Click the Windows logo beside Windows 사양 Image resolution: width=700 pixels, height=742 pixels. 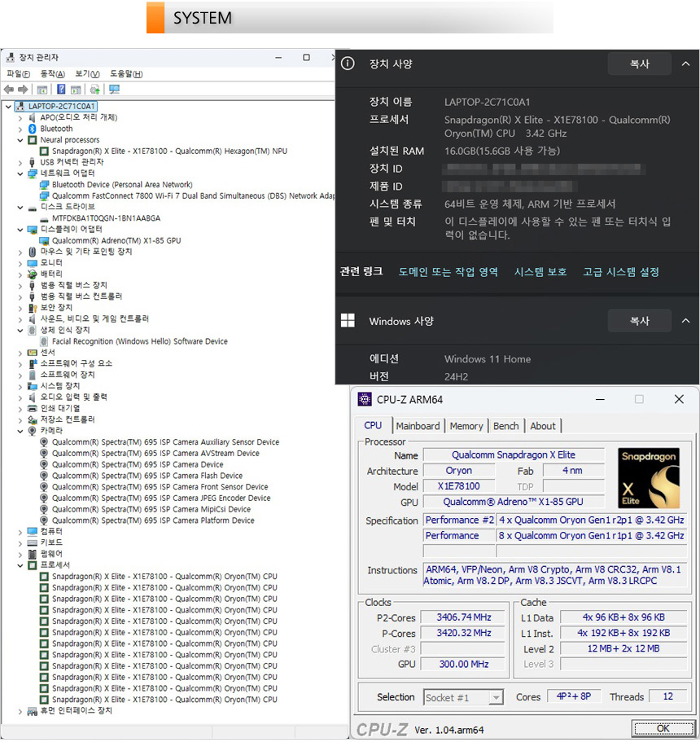pyautogui.click(x=348, y=321)
